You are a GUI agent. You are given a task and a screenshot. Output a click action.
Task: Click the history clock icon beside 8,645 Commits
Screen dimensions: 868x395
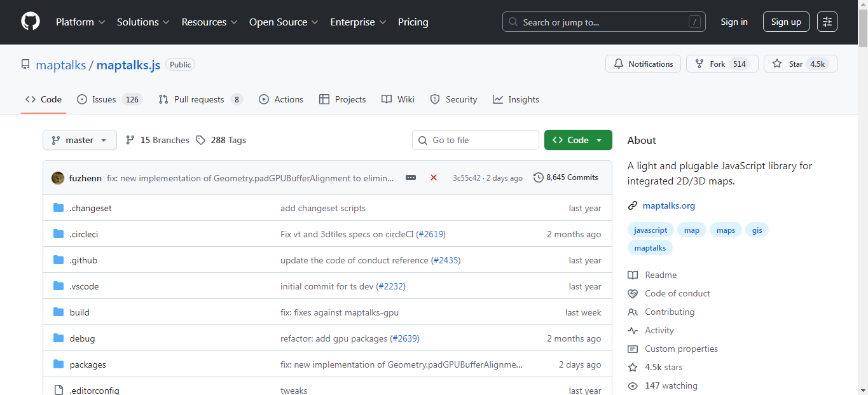[x=539, y=177]
